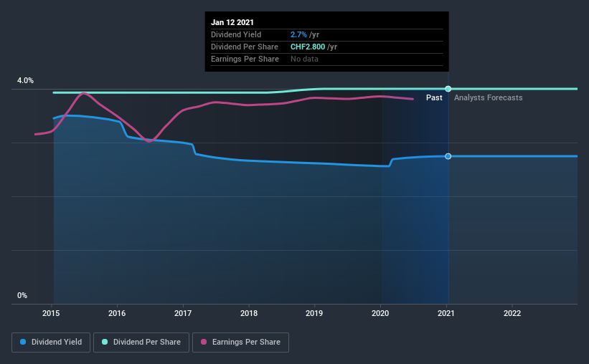Click the CHF2.800 value in tooltip
The height and width of the screenshot is (364, 589).
point(308,47)
